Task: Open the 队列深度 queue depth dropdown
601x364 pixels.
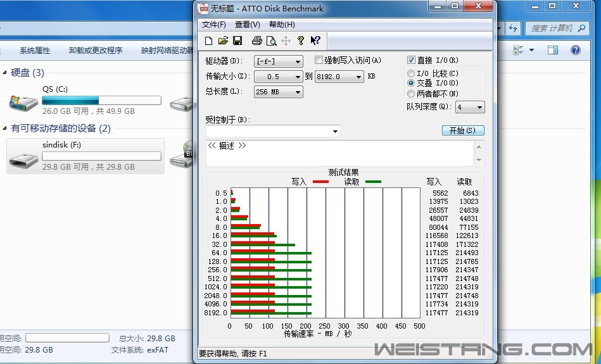Action: 470,108
